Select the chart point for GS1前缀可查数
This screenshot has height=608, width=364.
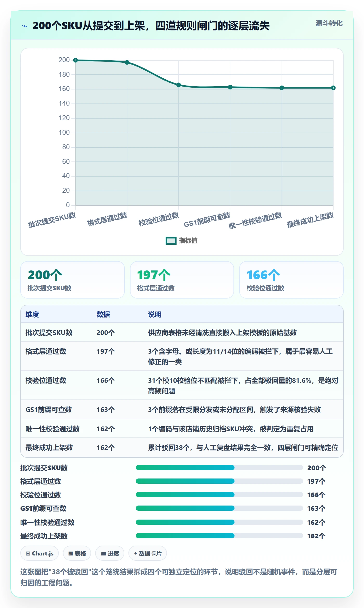[230, 87]
